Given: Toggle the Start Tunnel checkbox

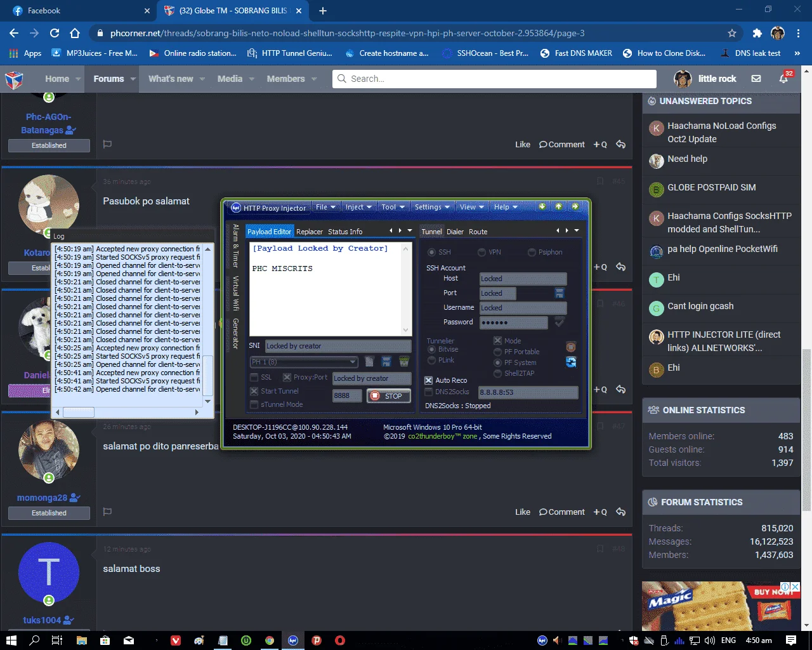Looking at the screenshot, I should 254,391.
